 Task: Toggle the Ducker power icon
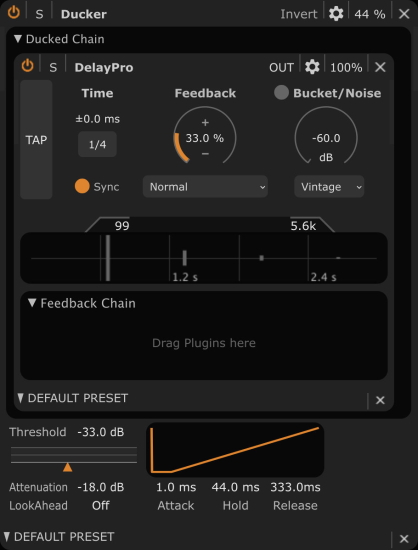click(14, 13)
